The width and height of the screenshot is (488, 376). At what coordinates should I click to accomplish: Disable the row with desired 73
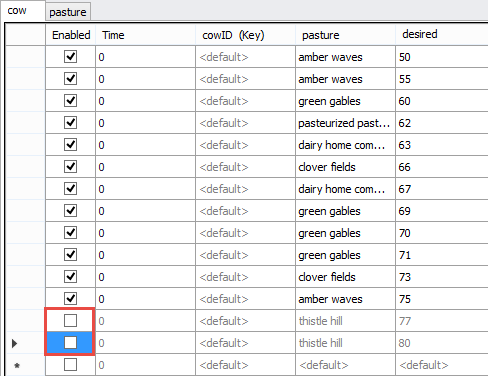pos(70,277)
